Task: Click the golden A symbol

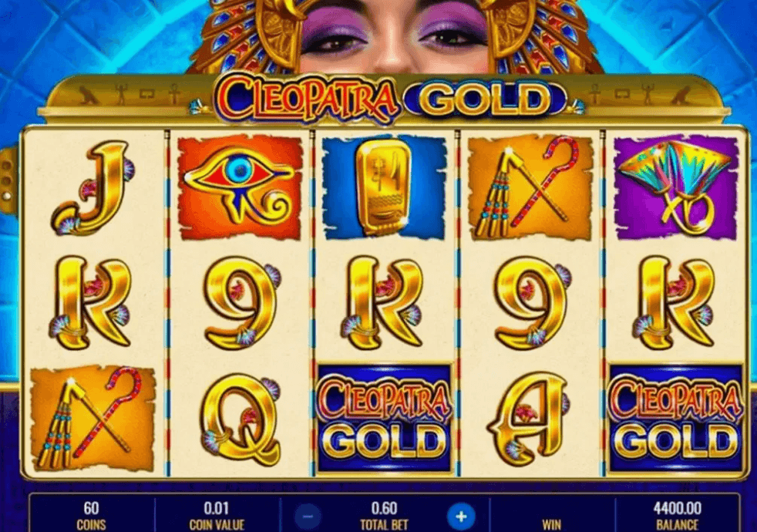Action: 529,418
